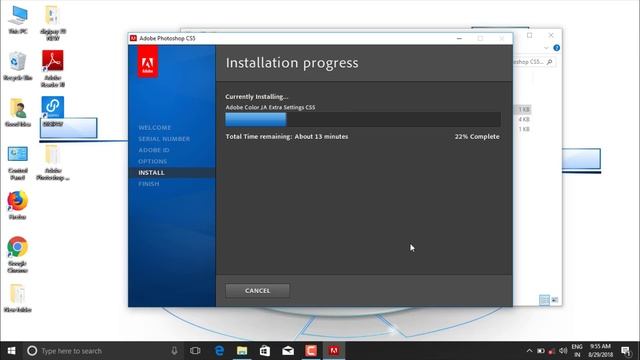This screenshot has width=640, height=360.
Task: Open the user folder with person icon
Action: point(18,112)
